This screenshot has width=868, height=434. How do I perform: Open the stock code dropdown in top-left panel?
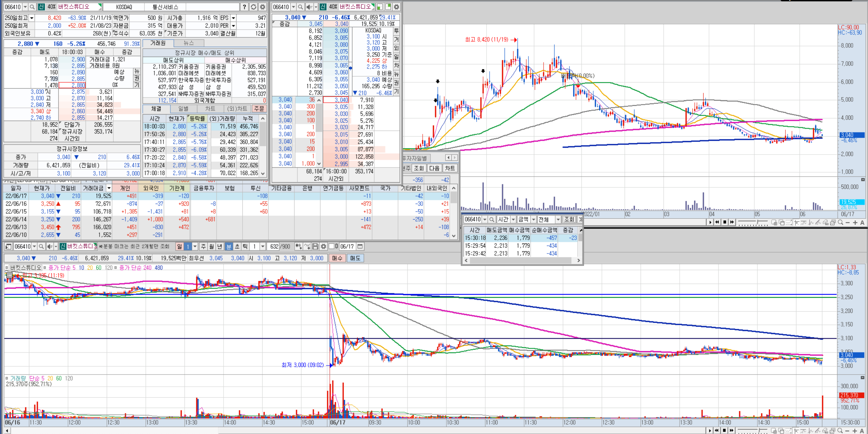[x=25, y=7]
